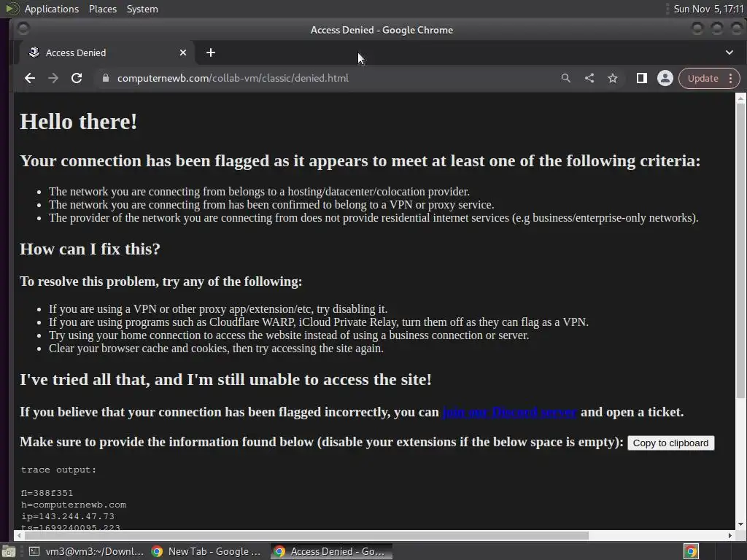The width and height of the screenshot is (747, 560).
Task: Expand the tab search dropdown chevron
Action: click(729, 52)
